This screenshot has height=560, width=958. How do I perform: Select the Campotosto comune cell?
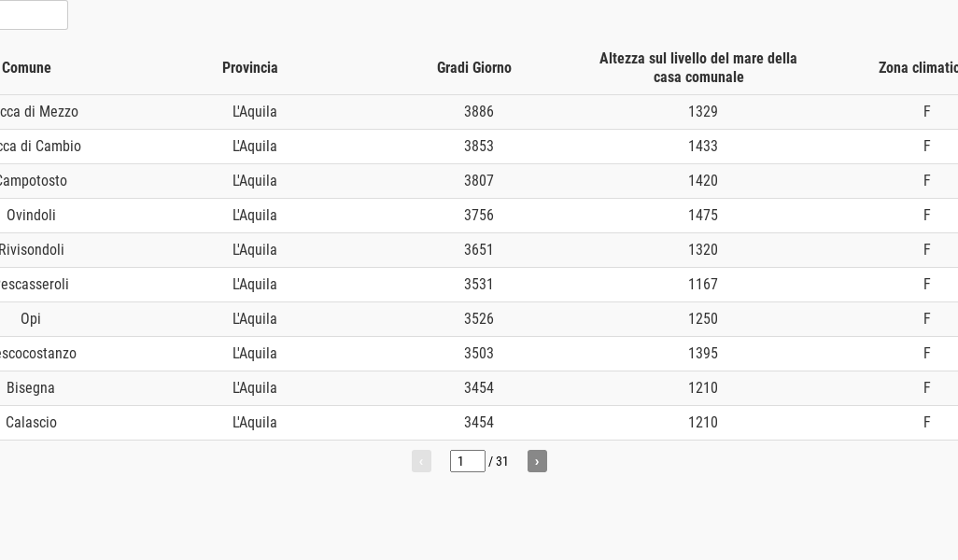pyautogui.click(x=32, y=181)
